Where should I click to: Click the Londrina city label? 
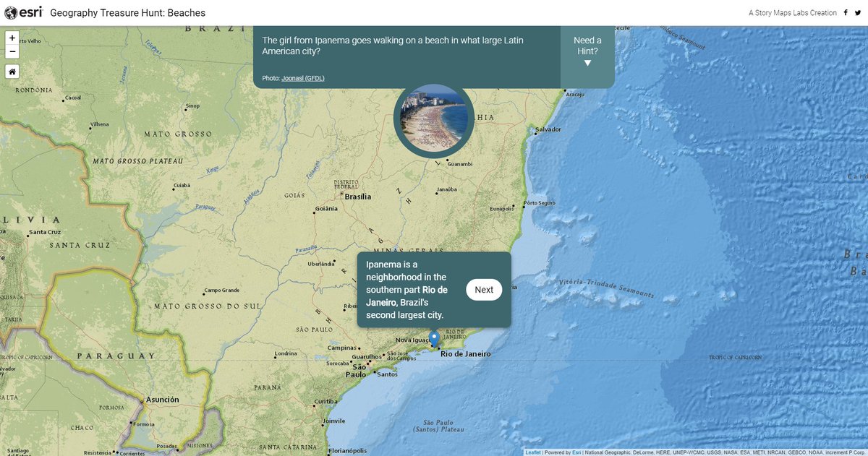pyautogui.click(x=285, y=353)
